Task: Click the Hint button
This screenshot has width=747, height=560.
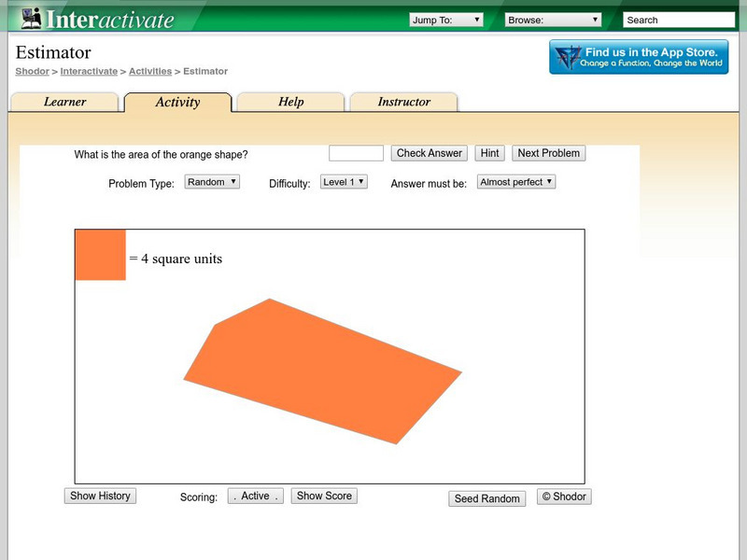Action: click(489, 153)
